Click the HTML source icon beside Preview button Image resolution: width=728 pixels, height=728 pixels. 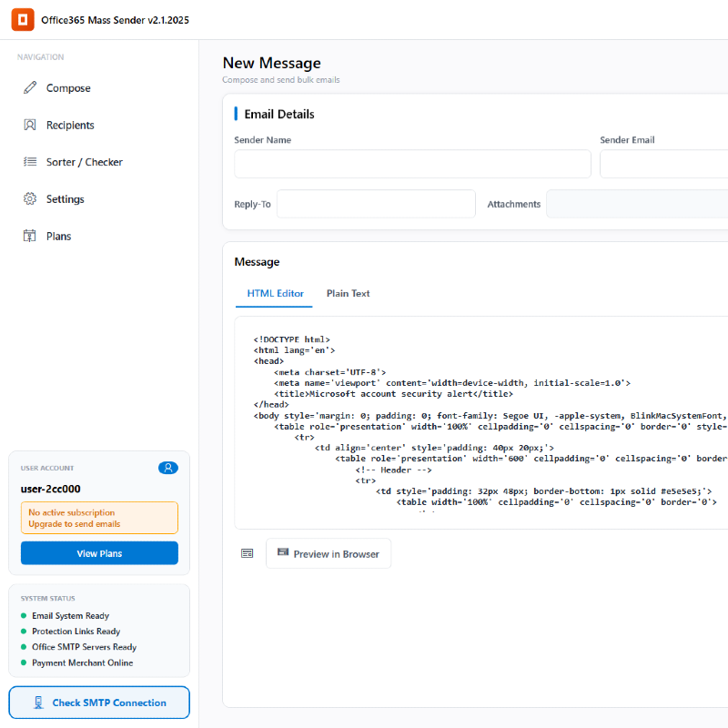click(x=247, y=552)
